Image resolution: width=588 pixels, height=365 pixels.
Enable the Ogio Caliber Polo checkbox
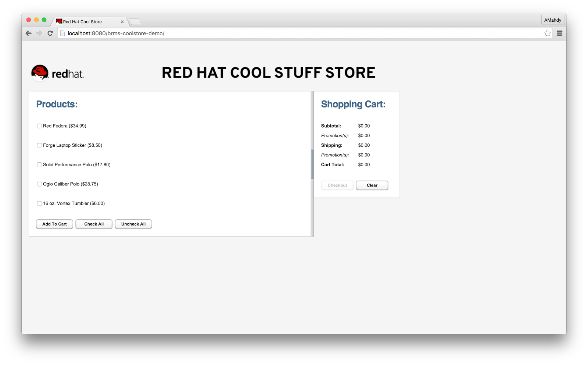(39, 184)
